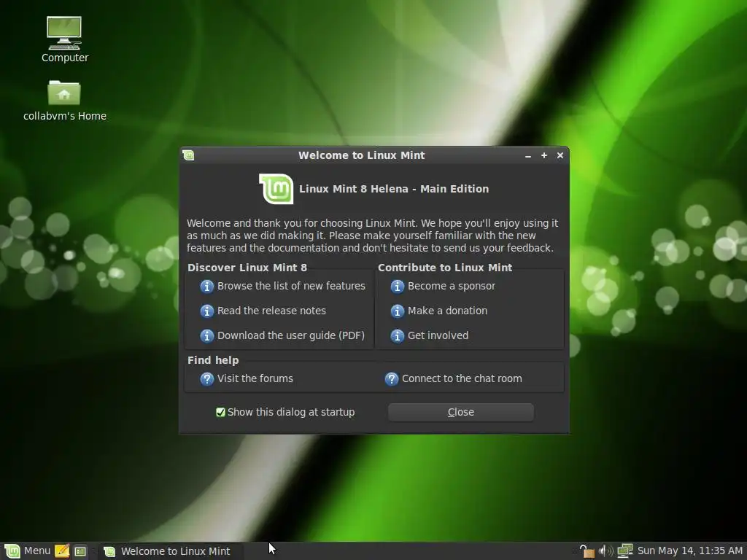The image size is (747, 560).
Task: Launch the notes editor icon in panel
Action: click(62, 551)
